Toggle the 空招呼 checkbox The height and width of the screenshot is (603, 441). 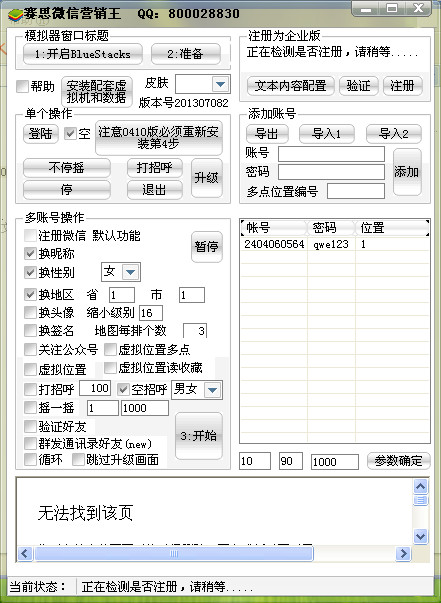tap(123, 389)
